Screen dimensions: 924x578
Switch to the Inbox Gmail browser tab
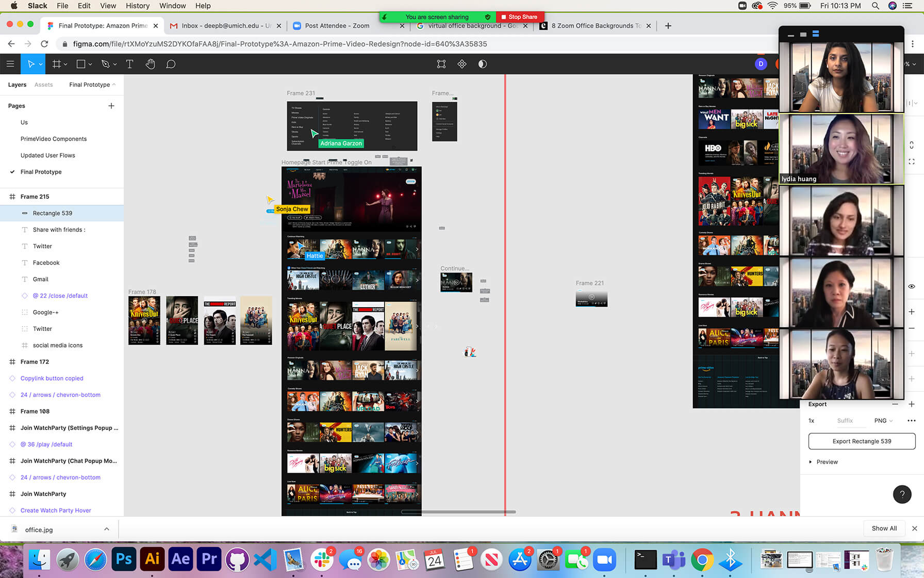click(x=225, y=26)
